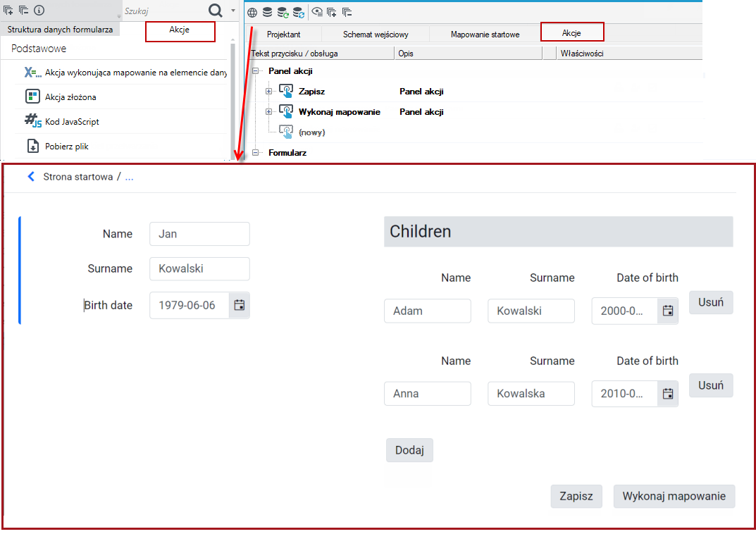This screenshot has height=534, width=756.
Task: Select the mapping action 'Akcja wykonująca mapowanie' icon
Action: 33,73
